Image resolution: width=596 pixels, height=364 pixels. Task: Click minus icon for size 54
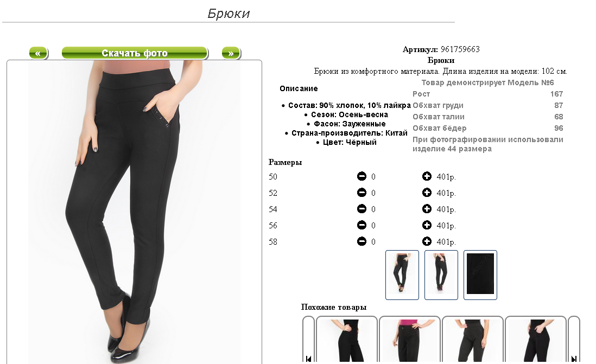click(x=362, y=209)
